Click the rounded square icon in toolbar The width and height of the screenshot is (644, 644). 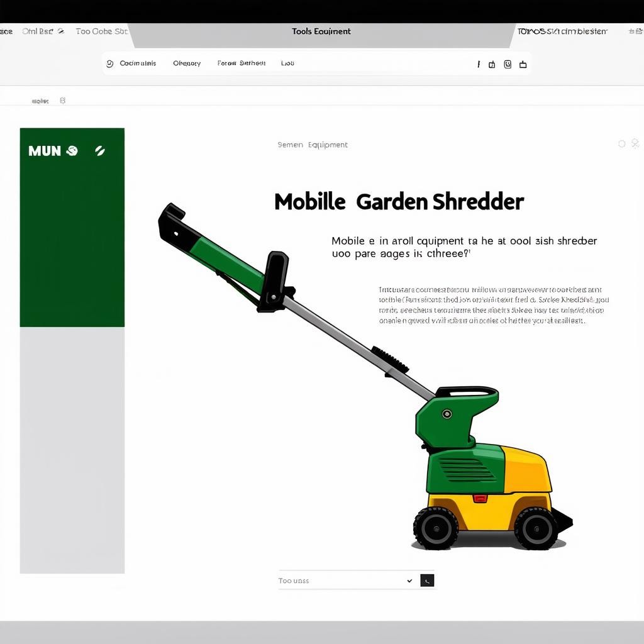click(508, 64)
